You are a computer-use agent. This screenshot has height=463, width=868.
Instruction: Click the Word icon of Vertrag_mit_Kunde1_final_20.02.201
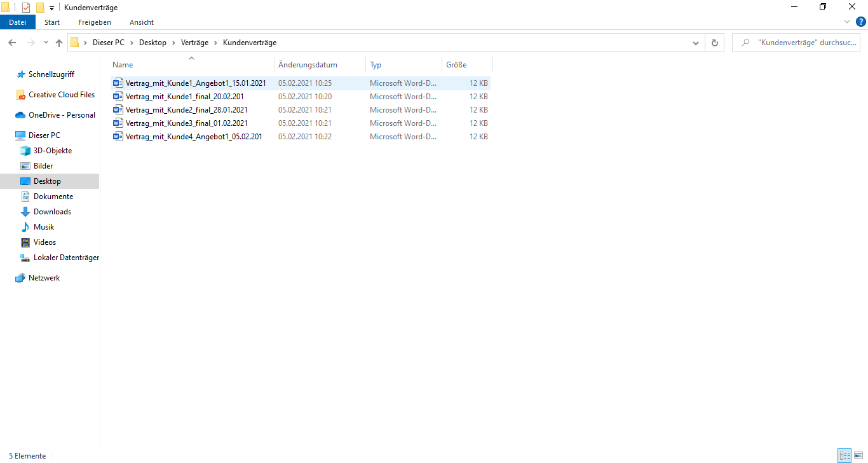coord(118,97)
